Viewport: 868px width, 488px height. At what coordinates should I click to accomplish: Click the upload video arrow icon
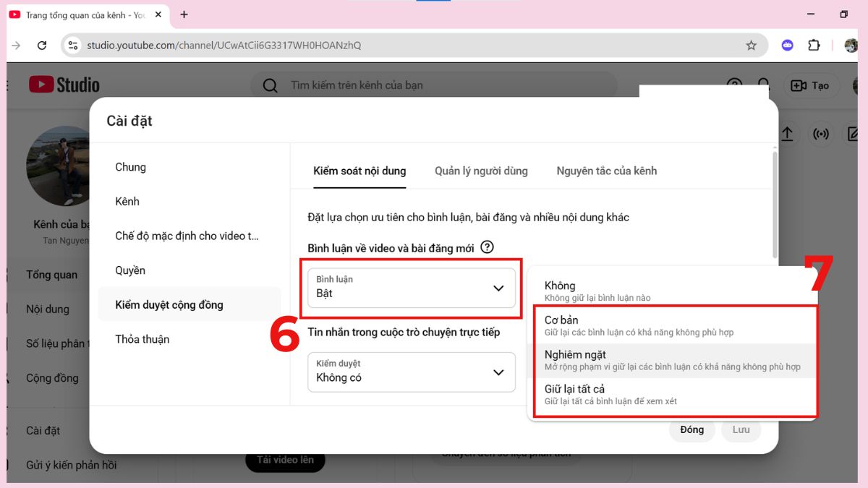(787, 134)
